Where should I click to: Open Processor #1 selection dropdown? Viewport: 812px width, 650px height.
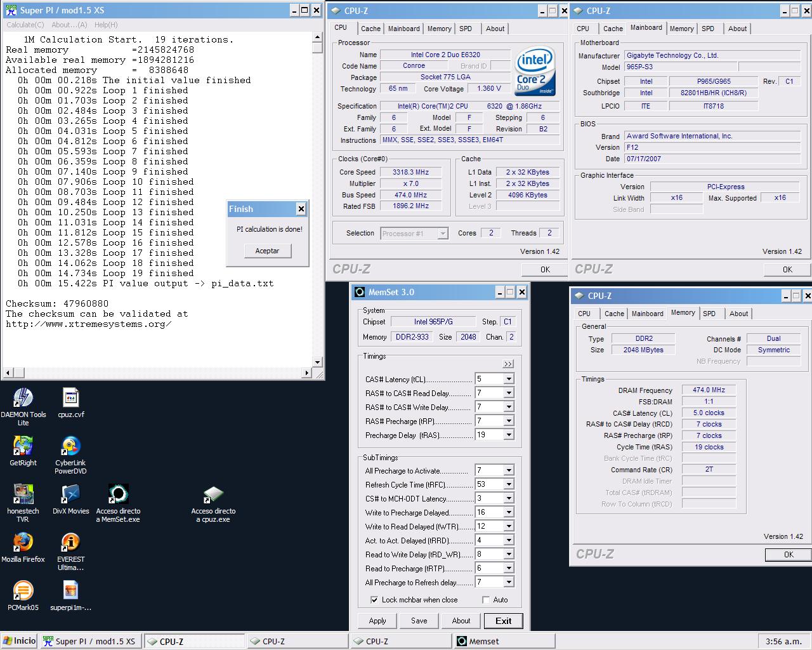443,234
